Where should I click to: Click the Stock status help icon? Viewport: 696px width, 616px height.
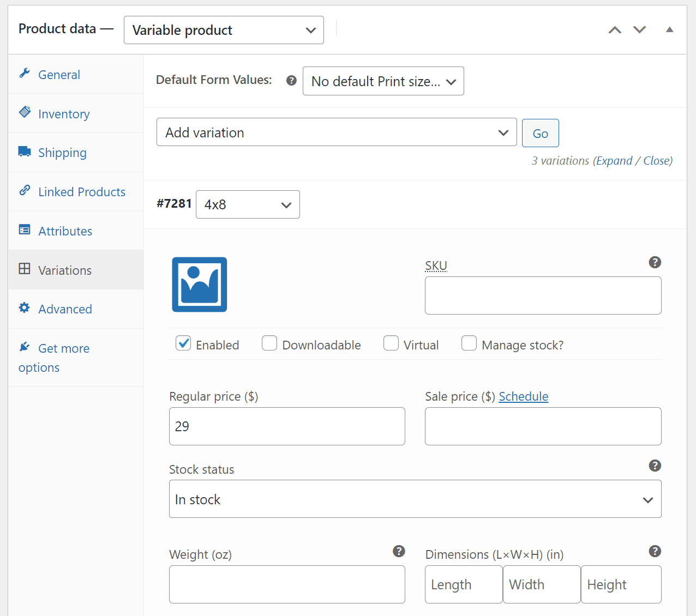(655, 466)
